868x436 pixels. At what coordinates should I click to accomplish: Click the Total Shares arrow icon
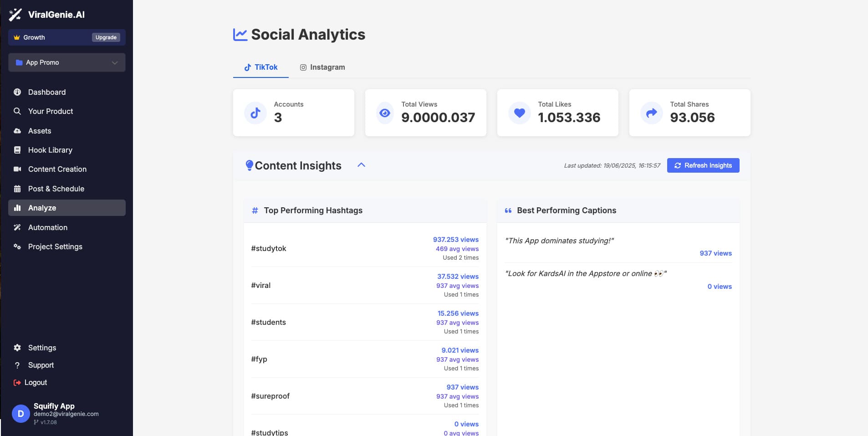point(651,113)
